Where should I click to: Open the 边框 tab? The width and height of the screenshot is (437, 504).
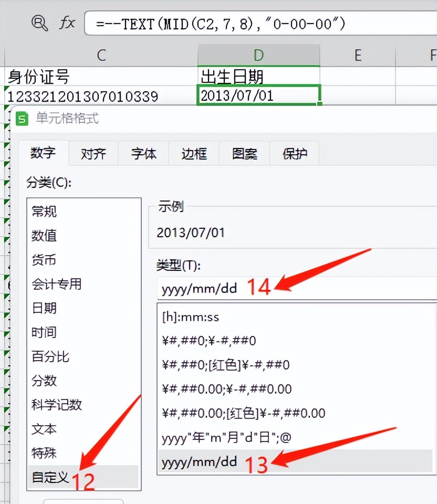click(193, 154)
